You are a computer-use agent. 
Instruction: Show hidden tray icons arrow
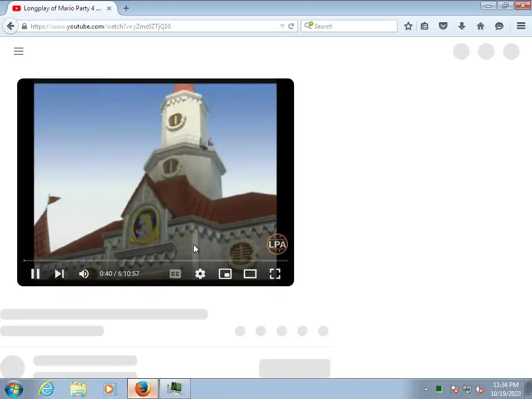click(x=426, y=389)
